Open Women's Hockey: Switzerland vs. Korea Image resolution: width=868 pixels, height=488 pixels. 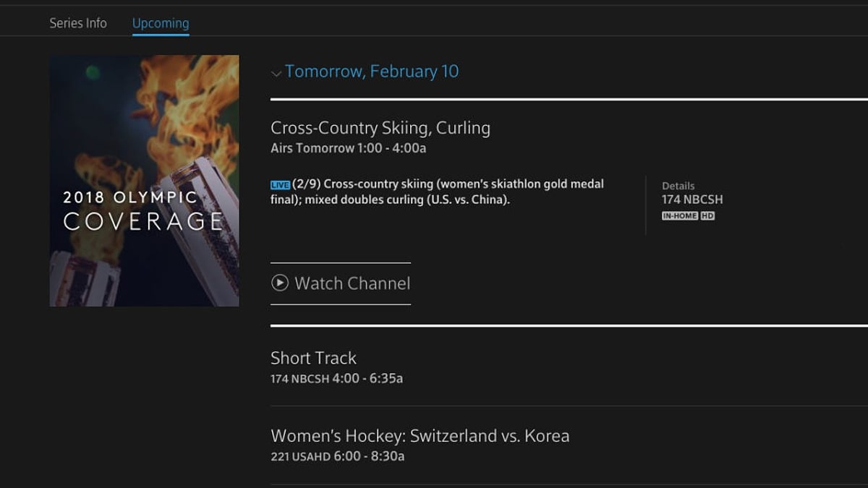coord(420,436)
